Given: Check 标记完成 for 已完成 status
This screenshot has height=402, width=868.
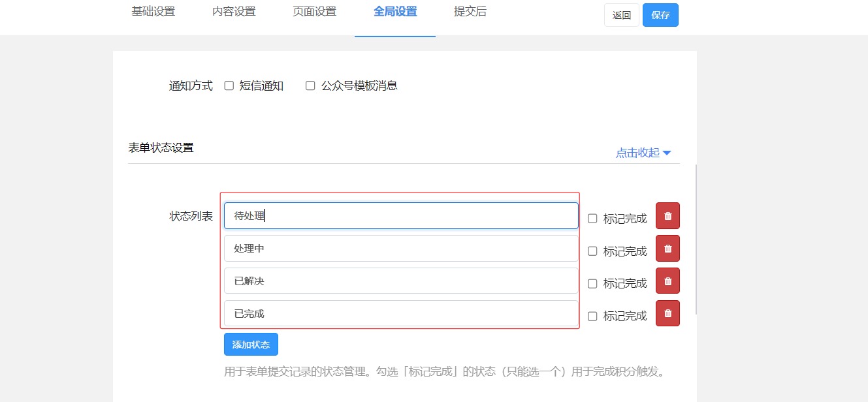Looking at the screenshot, I should (592, 317).
